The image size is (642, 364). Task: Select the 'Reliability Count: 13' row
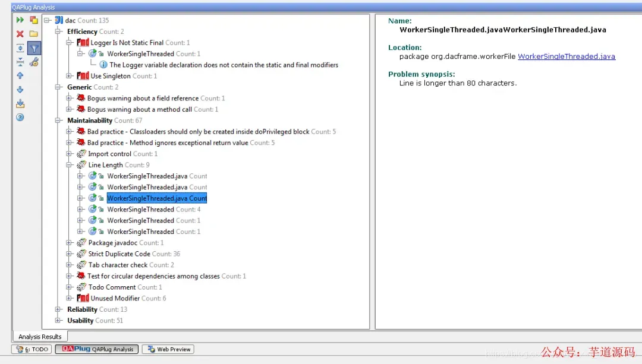pyautogui.click(x=97, y=309)
